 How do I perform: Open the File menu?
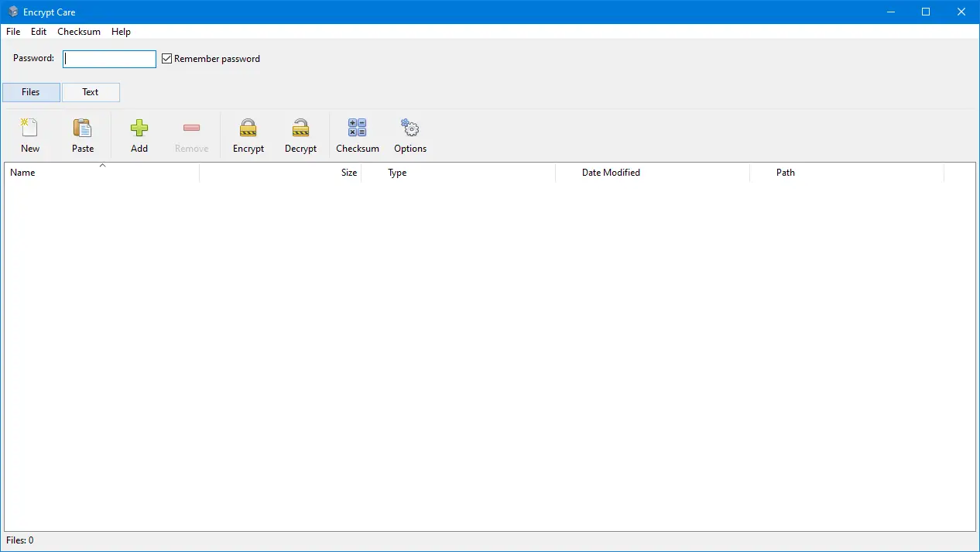13,32
